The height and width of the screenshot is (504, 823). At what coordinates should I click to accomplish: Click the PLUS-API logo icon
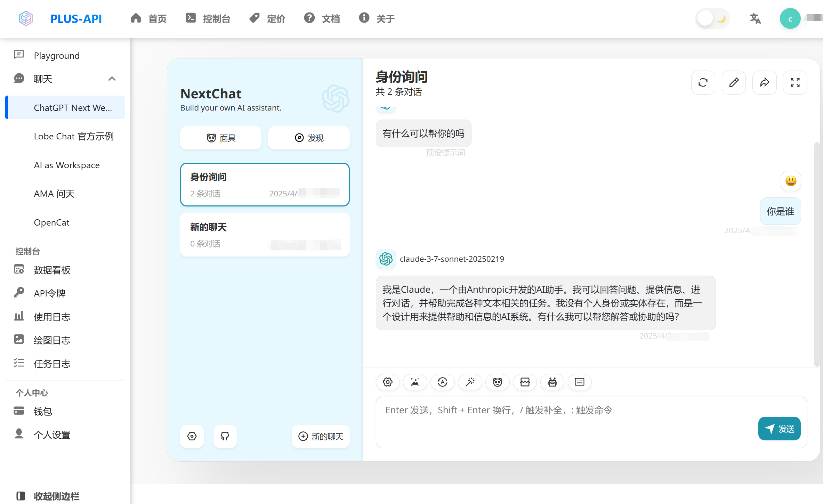coord(26,18)
